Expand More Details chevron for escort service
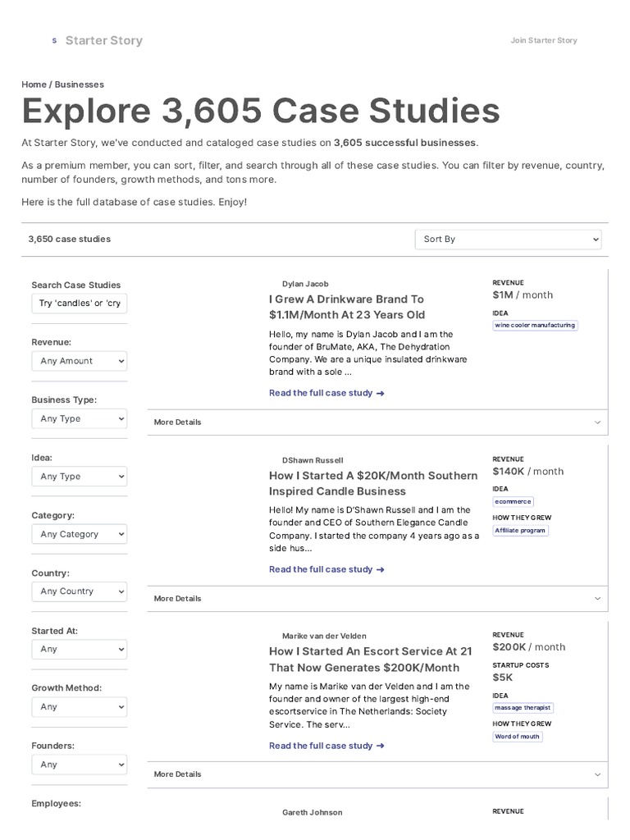 [x=596, y=774]
